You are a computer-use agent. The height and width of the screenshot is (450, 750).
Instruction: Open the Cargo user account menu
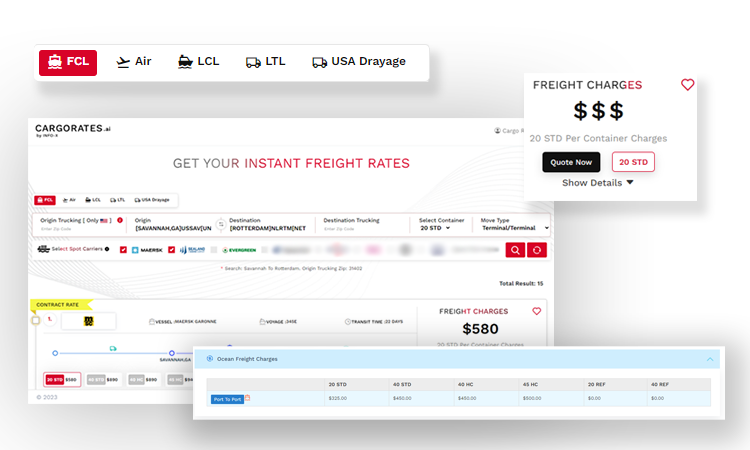click(x=509, y=131)
